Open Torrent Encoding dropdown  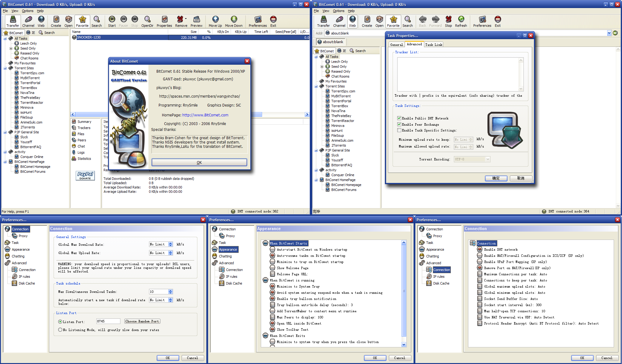pyautogui.click(x=488, y=159)
